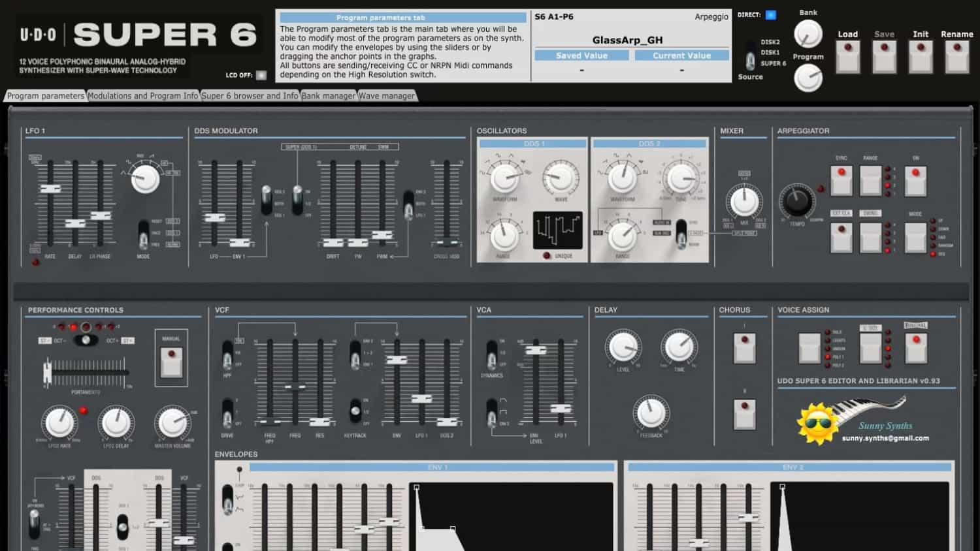Viewport: 980px width, 551px height.
Task: Click the DDS 1 Wave knob
Action: click(x=561, y=178)
